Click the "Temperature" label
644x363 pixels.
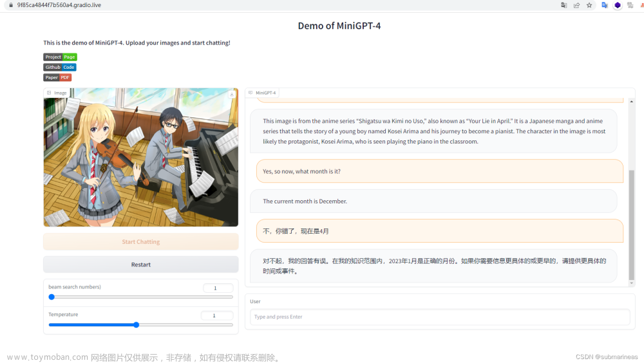pyautogui.click(x=63, y=315)
